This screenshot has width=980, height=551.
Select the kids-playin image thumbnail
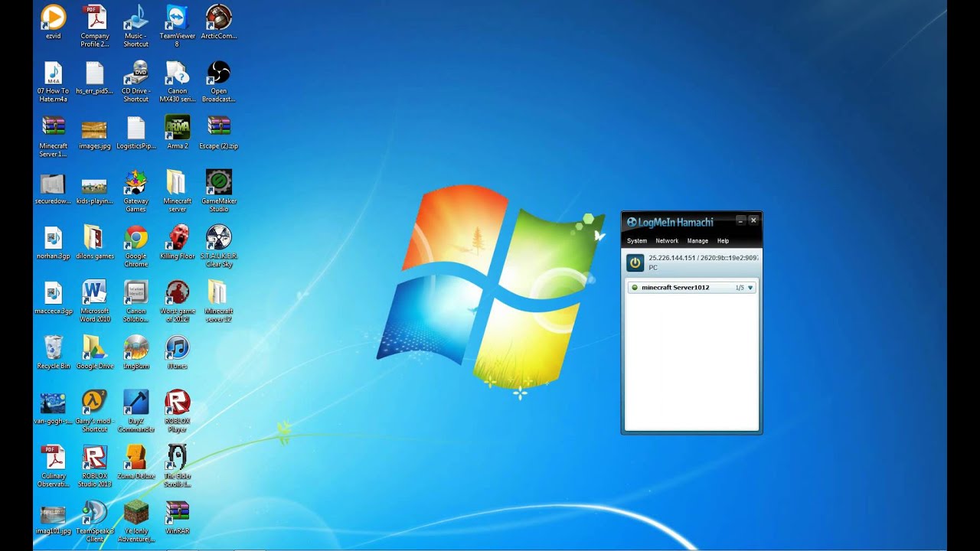click(x=95, y=185)
